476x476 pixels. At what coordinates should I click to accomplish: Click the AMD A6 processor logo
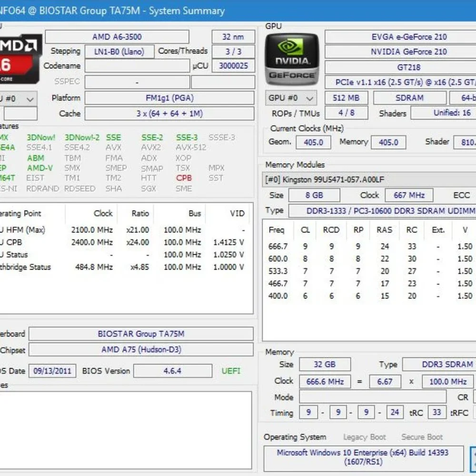click(20, 59)
